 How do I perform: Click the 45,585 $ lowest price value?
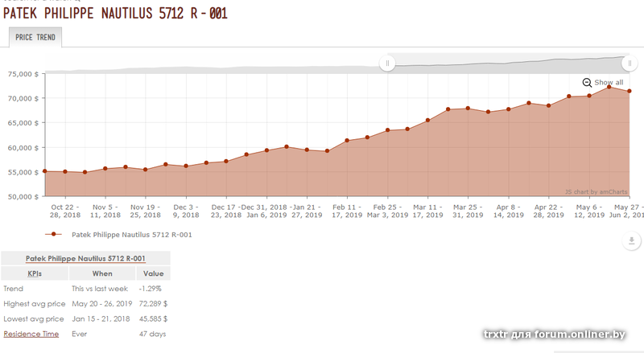point(153,319)
